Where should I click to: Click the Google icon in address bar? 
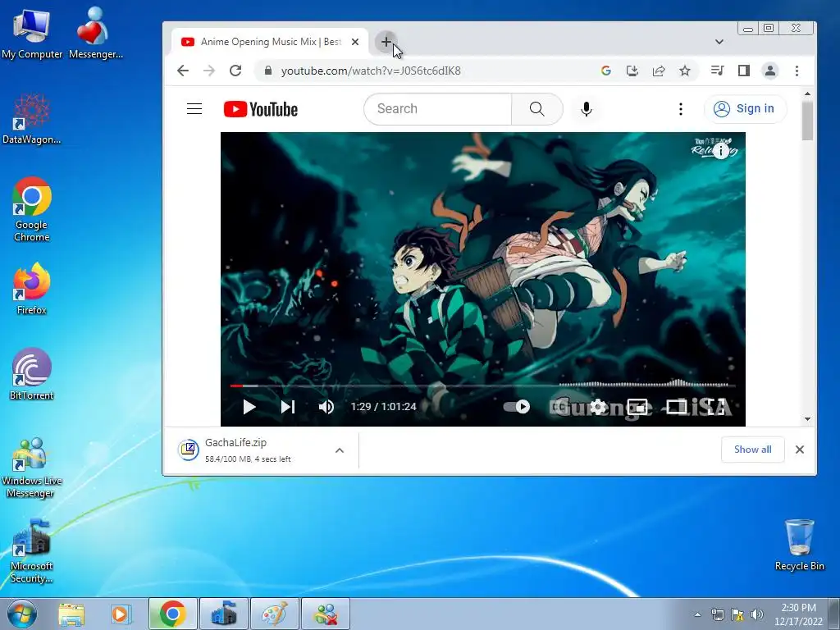click(606, 71)
